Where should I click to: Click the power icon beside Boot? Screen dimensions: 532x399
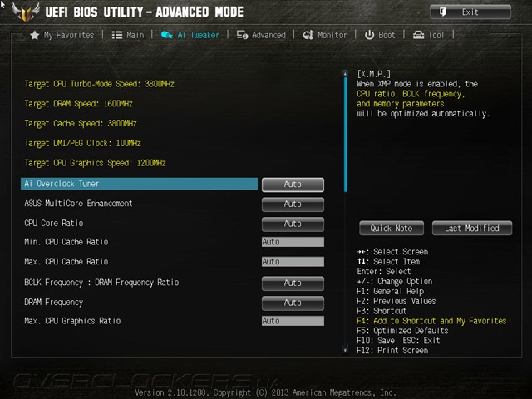click(x=369, y=35)
